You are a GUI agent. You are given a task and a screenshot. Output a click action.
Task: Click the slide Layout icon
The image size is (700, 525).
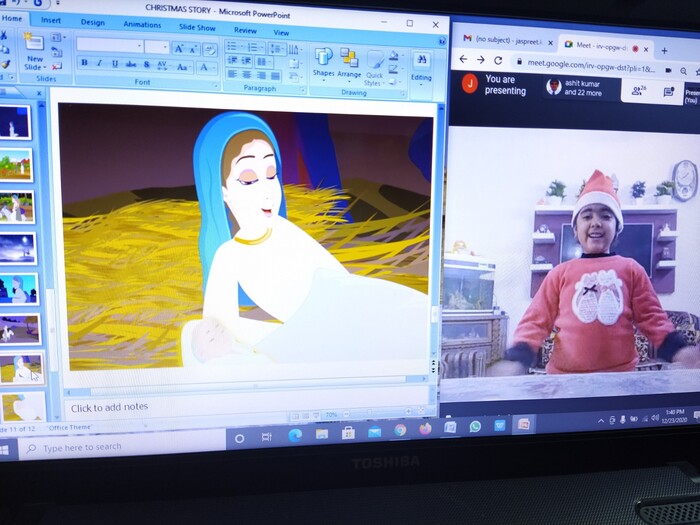tap(58, 37)
